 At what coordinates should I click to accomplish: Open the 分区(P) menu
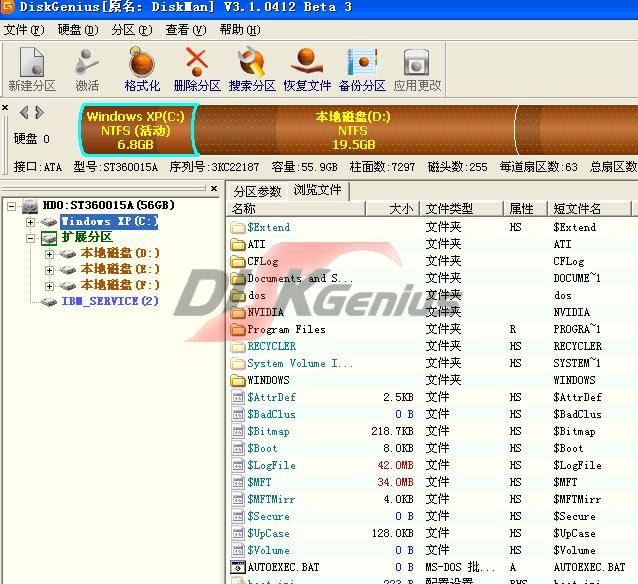click(x=132, y=30)
